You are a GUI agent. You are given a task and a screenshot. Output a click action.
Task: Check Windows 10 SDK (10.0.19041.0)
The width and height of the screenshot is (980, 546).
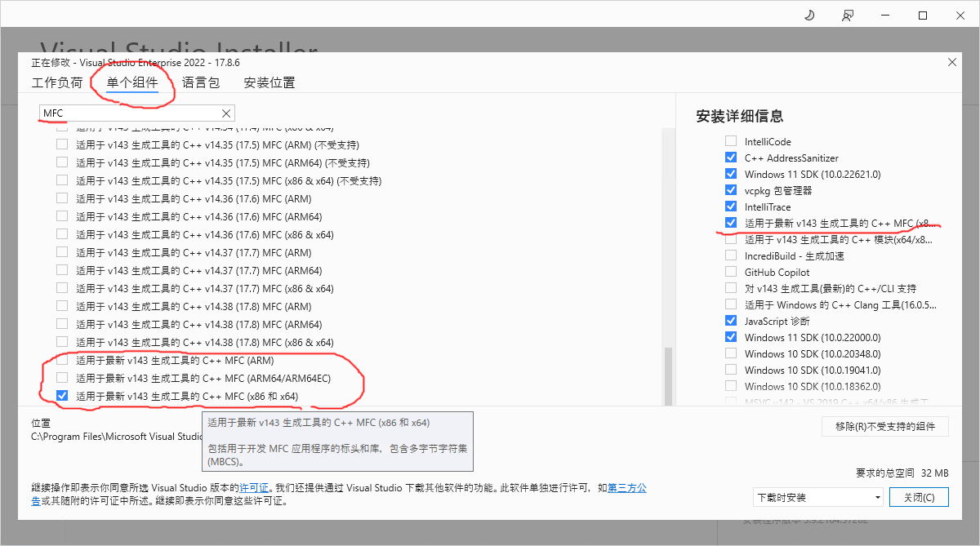(x=731, y=371)
